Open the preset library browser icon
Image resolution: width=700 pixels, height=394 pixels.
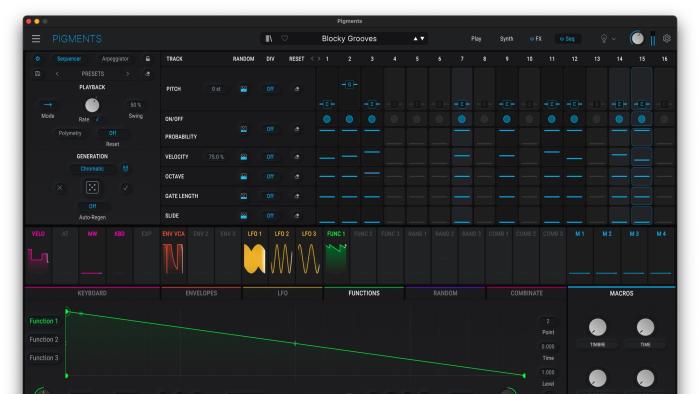(269, 39)
